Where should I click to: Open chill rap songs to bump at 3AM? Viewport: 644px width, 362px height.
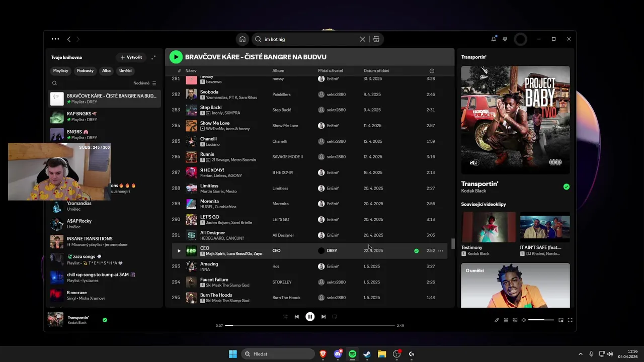(x=105, y=278)
